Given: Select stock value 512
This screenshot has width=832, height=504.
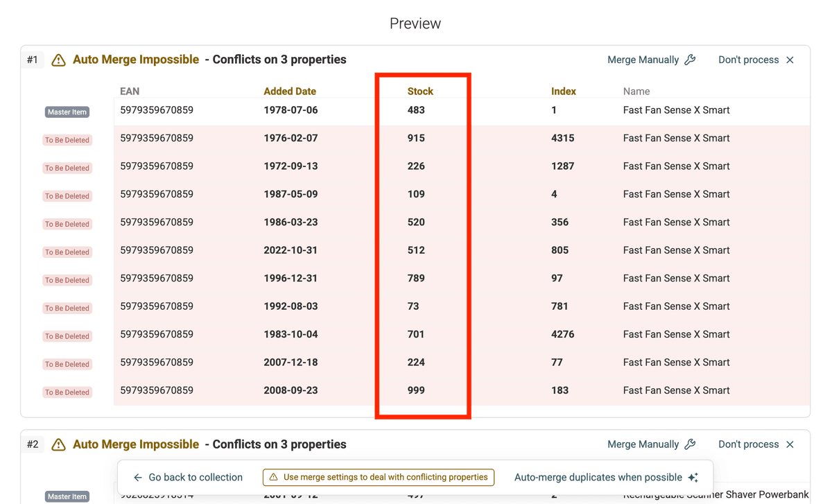Looking at the screenshot, I should tap(416, 250).
